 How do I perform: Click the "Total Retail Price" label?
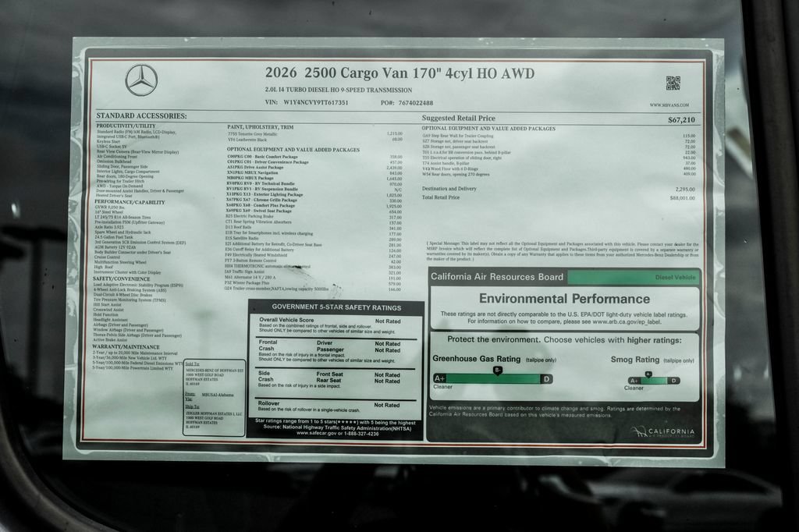[x=440, y=197]
